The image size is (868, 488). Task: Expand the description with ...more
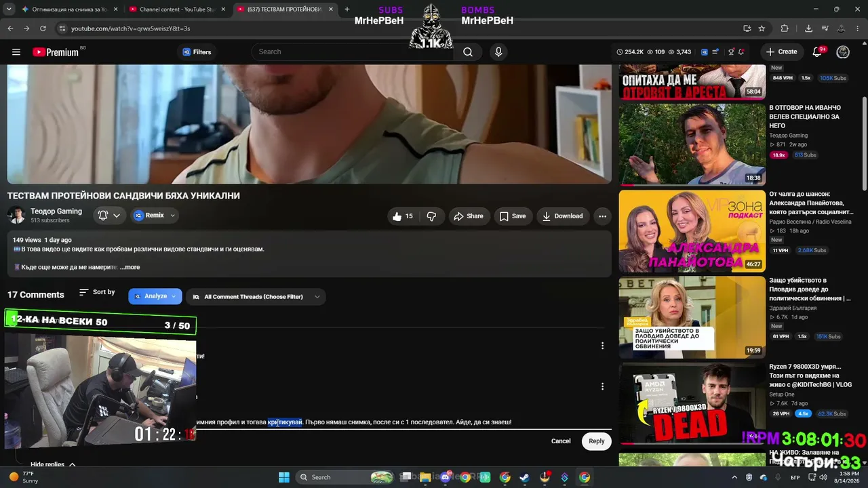(130, 267)
